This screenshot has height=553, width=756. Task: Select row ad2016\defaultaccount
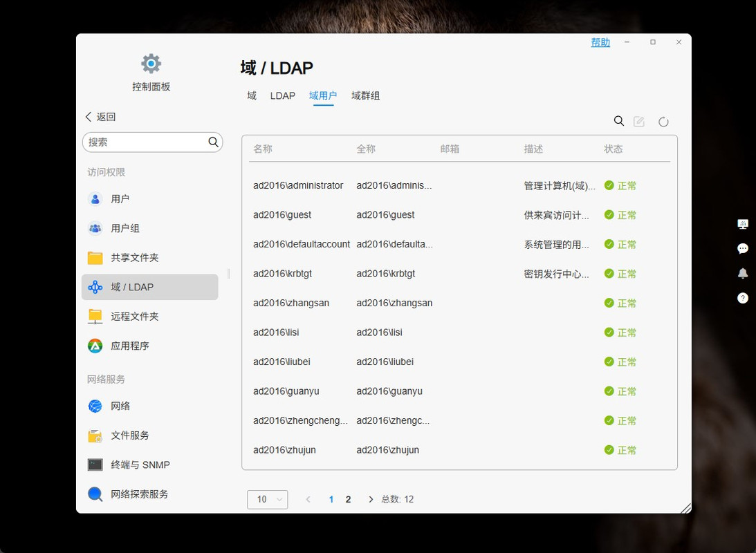pyautogui.click(x=459, y=244)
